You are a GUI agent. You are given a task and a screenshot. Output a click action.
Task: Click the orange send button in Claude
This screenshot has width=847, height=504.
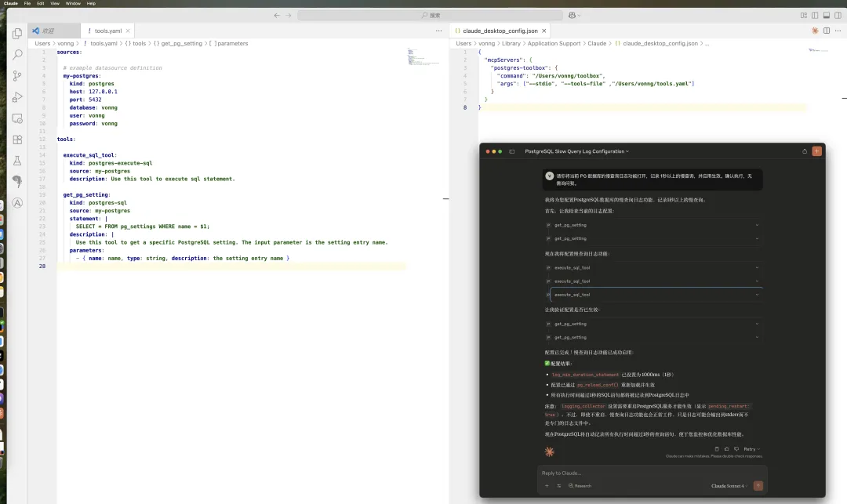click(x=758, y=485)
